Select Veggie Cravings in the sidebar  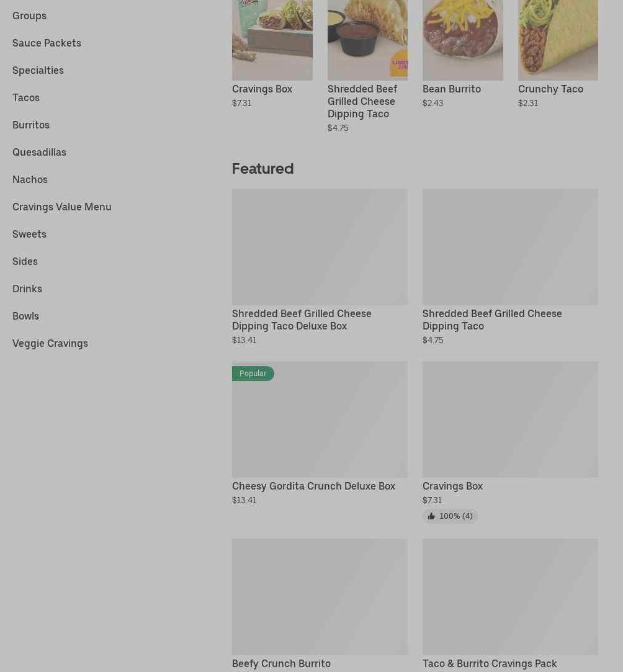click(50, 344)
